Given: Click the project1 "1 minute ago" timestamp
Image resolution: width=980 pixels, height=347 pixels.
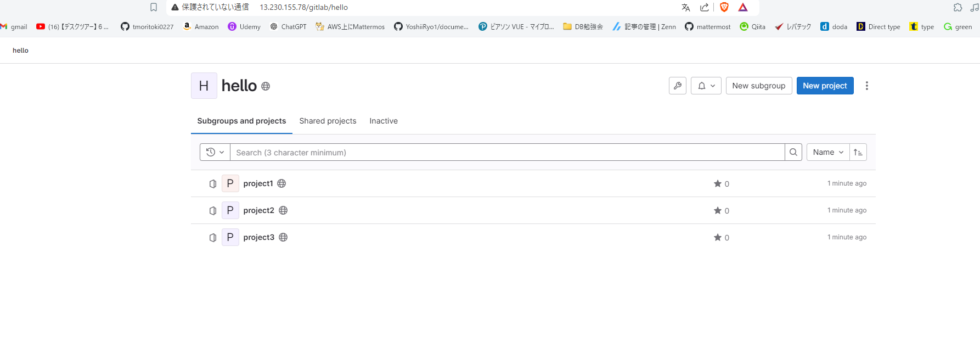Looking at the screenshot, I should [847, 183].
